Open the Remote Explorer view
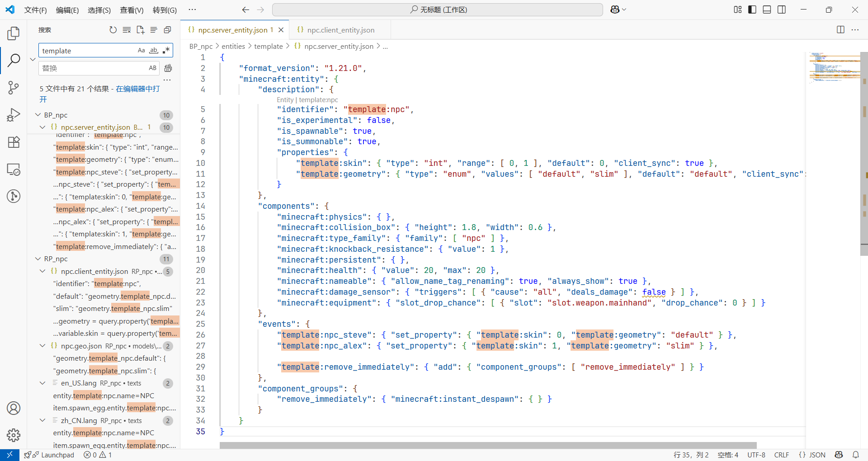The width and height of the screenshot is (868, 461). (14, 169)
